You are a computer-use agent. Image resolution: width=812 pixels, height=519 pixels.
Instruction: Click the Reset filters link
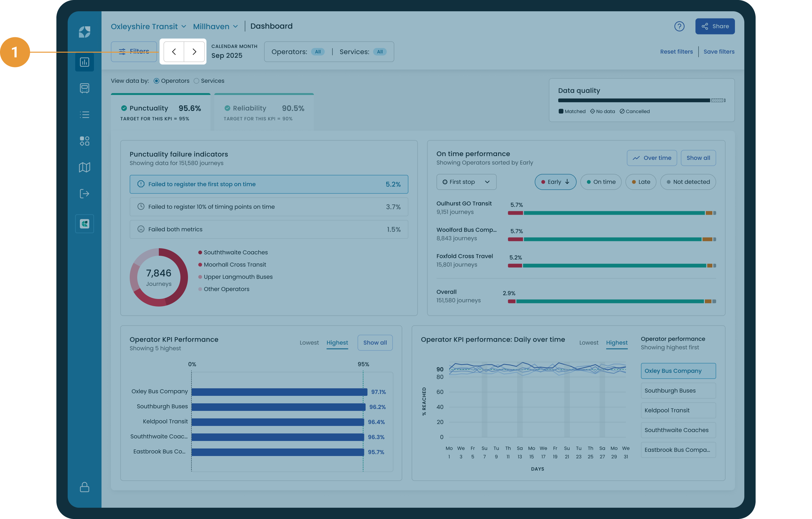click(676, 52)
